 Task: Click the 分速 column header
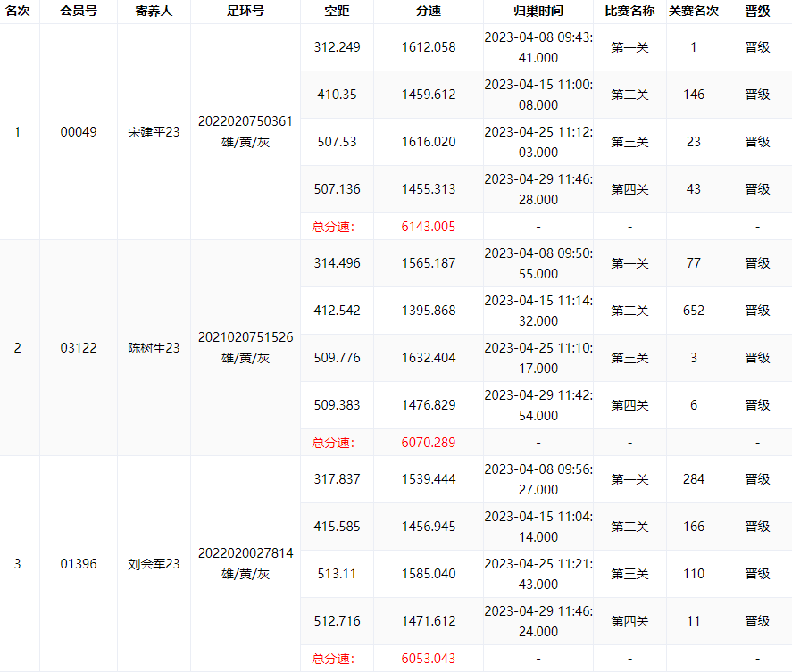coord(429,11)
